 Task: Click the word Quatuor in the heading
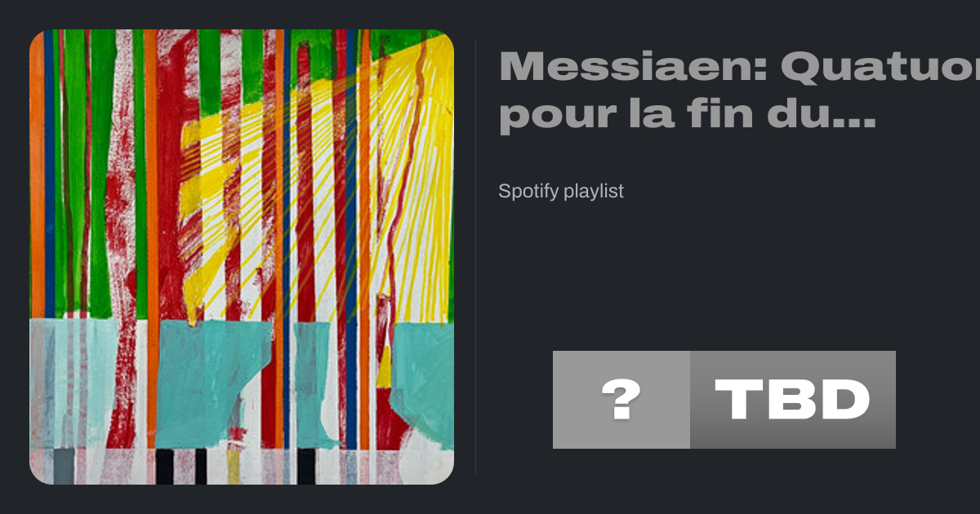pyautogui.click(x=880, y=68)
